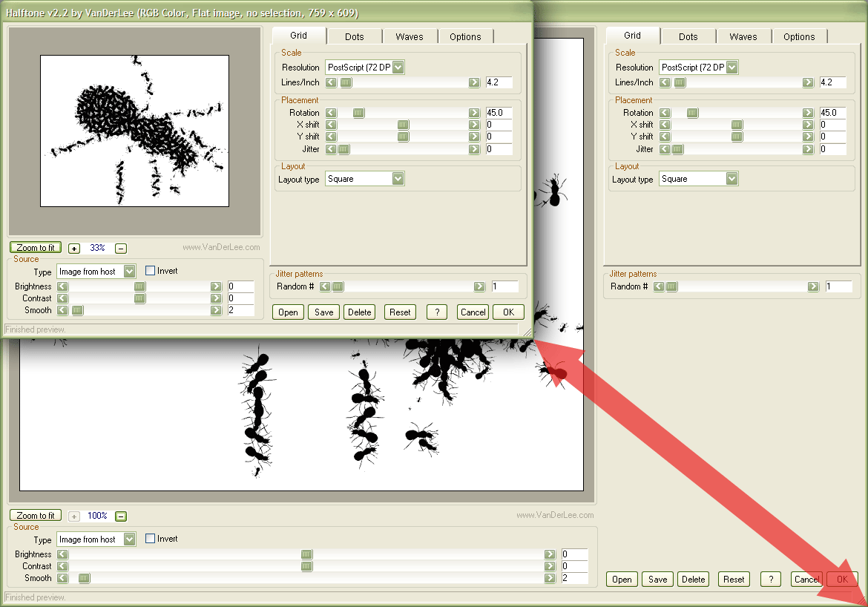
Task: Open Resolution dropdown in the front dialog
Action: 398,68
